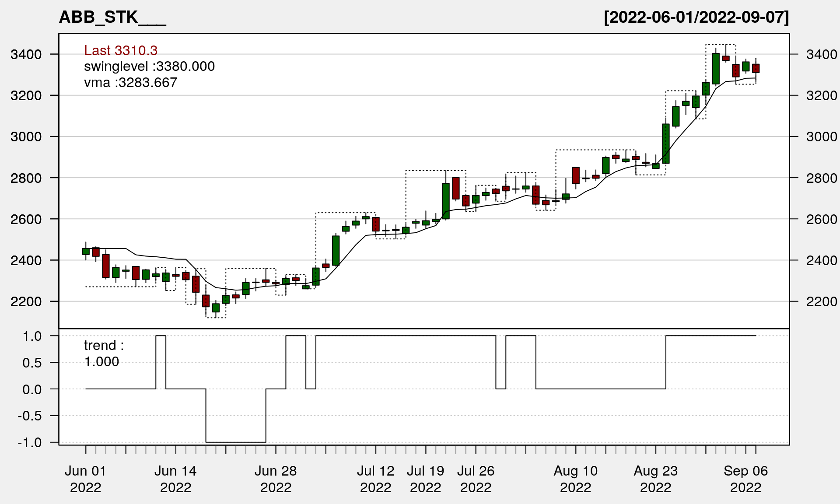Screen dimensions: 840x504
Task: Click the Jun 28 2022 axis label
Action: click(276, 479)
